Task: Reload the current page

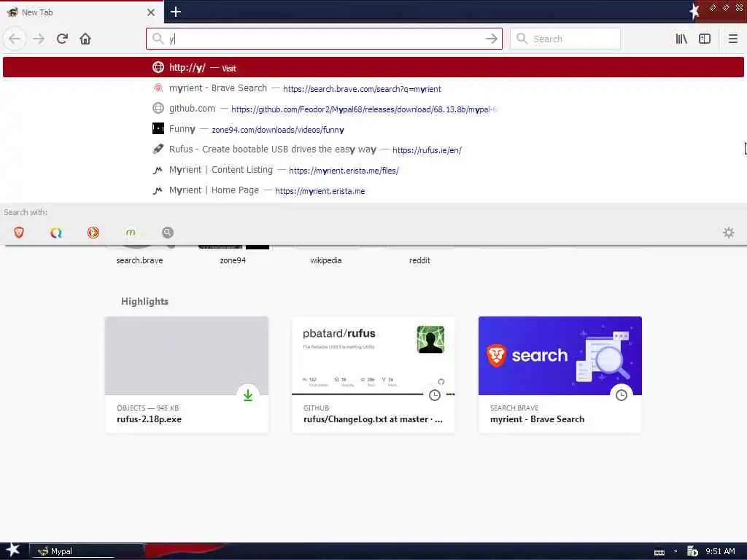Action: pos(63,39)
